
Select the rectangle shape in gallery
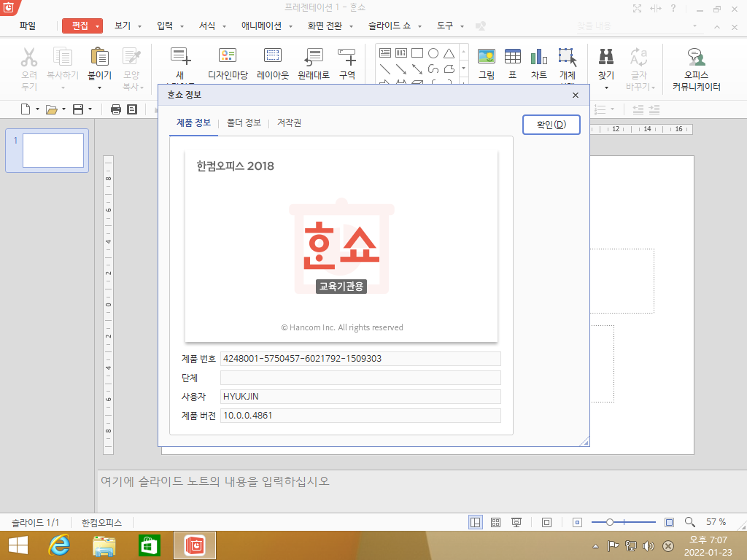pos(417,52)
